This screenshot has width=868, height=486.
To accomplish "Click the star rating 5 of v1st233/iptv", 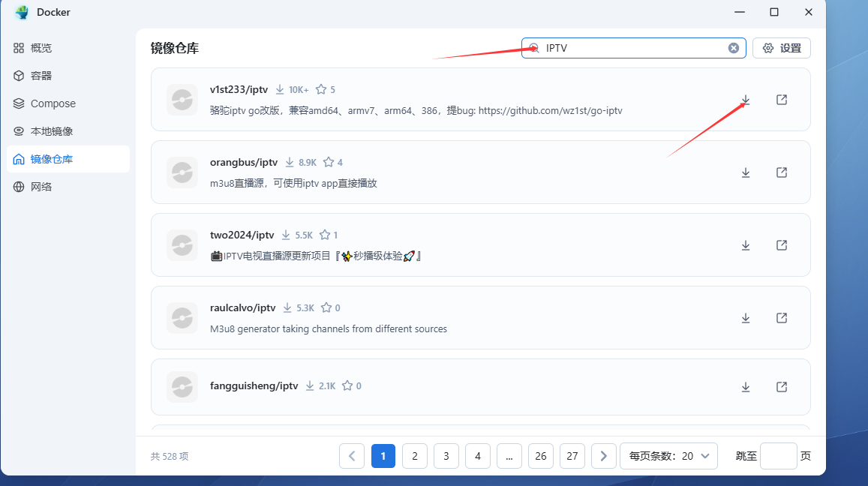I will click(326, 90).
